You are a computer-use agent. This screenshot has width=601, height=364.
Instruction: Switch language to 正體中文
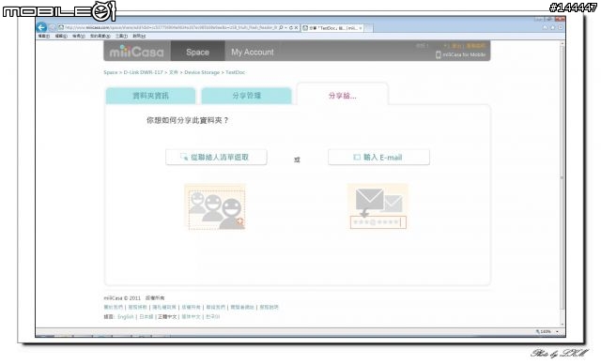167,317
